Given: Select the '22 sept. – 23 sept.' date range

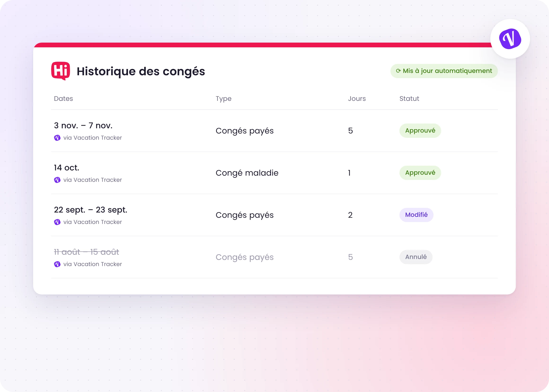Looking at the screenshot, I should point(90,210).
